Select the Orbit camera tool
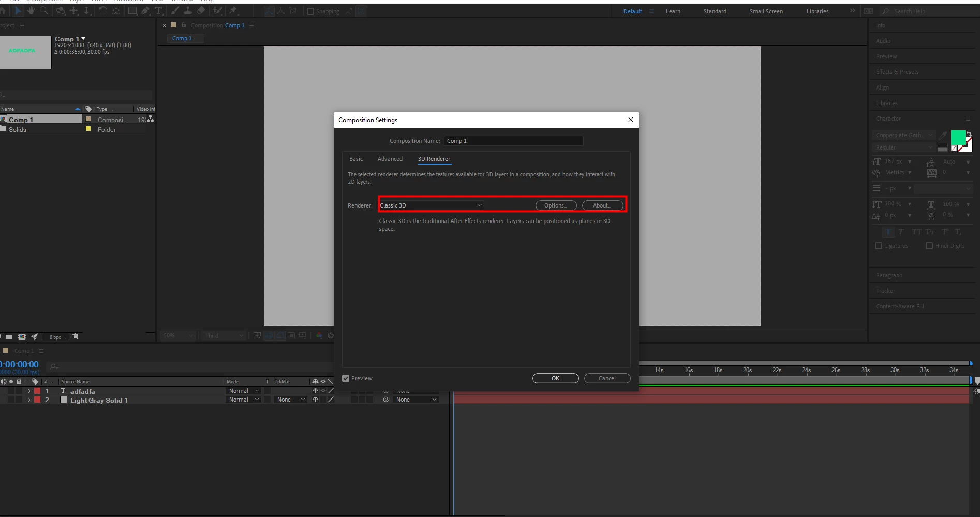 click(x=61, y=10)
